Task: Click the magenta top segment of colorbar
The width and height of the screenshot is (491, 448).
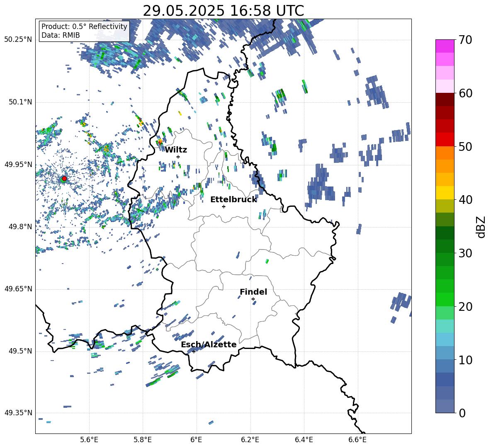Action: coord(445,46)
